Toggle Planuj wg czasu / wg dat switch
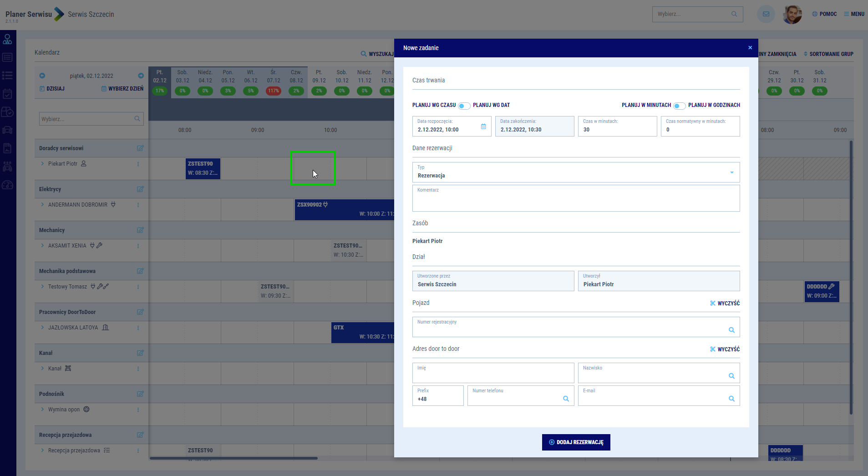The width and height of the screenshot is (868, 476). pos(464,106)
